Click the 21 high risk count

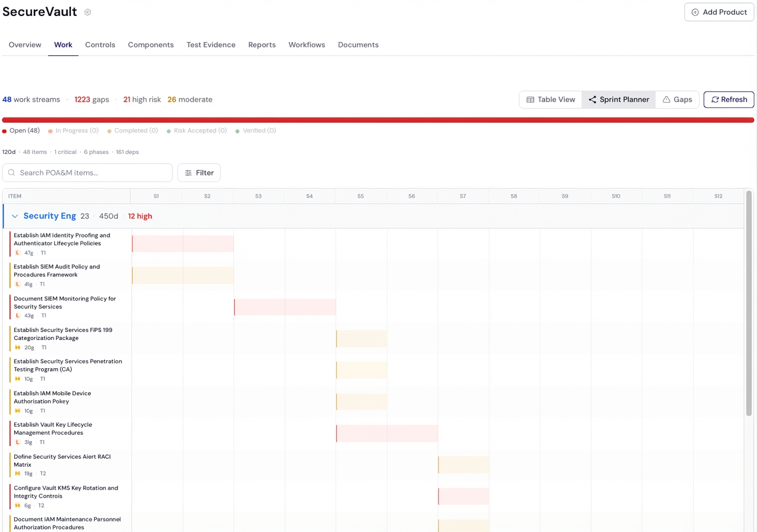[x=142, y=100]
